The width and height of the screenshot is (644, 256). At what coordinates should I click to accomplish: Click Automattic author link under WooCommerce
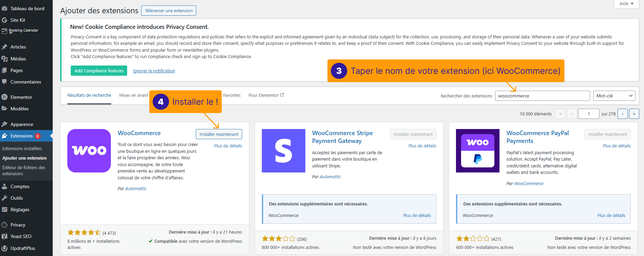tap(136, 188)
